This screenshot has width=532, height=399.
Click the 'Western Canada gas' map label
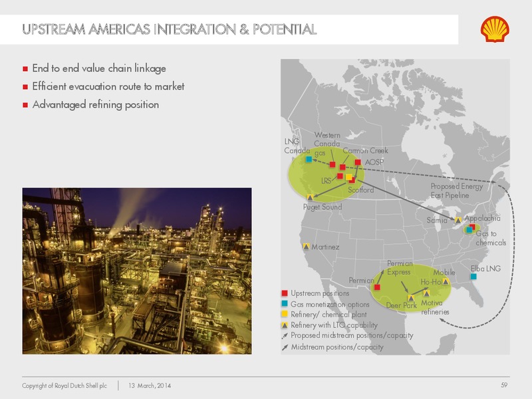tap(327, 144)
